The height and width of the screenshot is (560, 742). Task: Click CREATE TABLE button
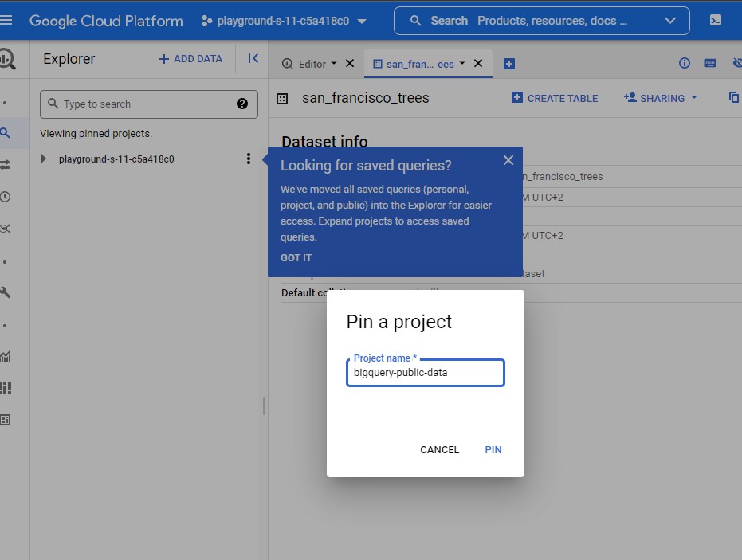[x=555, y=98]
